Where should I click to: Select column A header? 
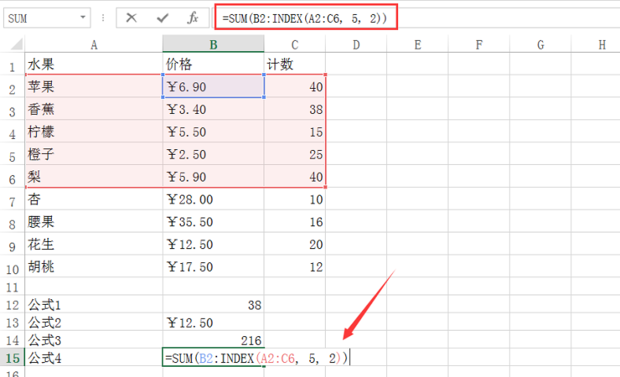[x=94, y=44]
